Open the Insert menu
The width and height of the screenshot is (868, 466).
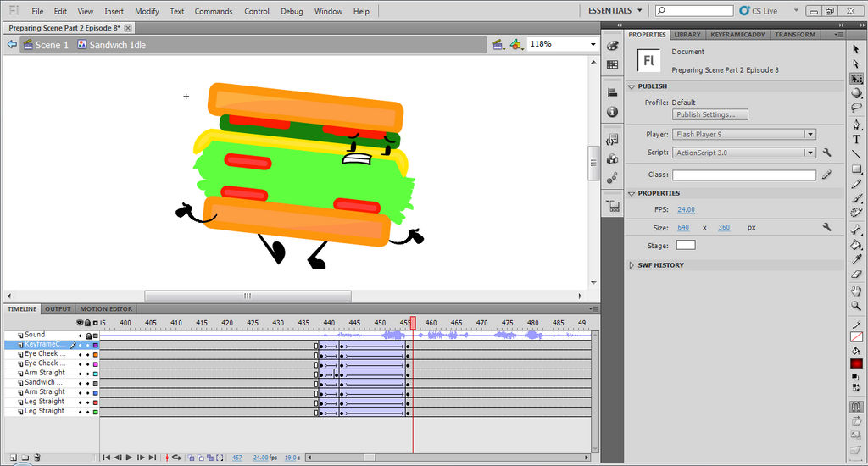click(114, 11)
